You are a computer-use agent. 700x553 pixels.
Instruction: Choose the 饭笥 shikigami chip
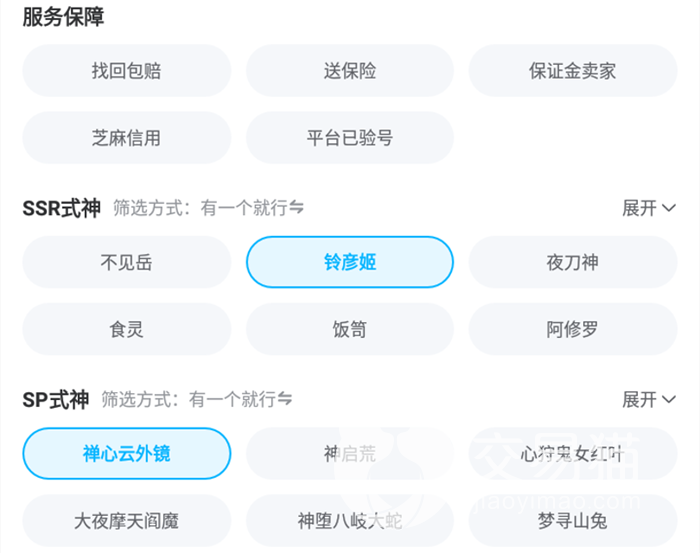[350, 330]
